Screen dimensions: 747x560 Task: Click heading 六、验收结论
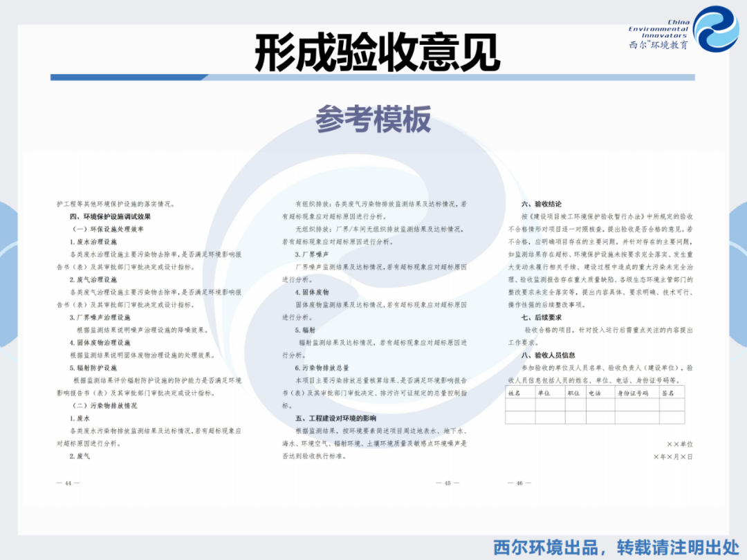541,204
